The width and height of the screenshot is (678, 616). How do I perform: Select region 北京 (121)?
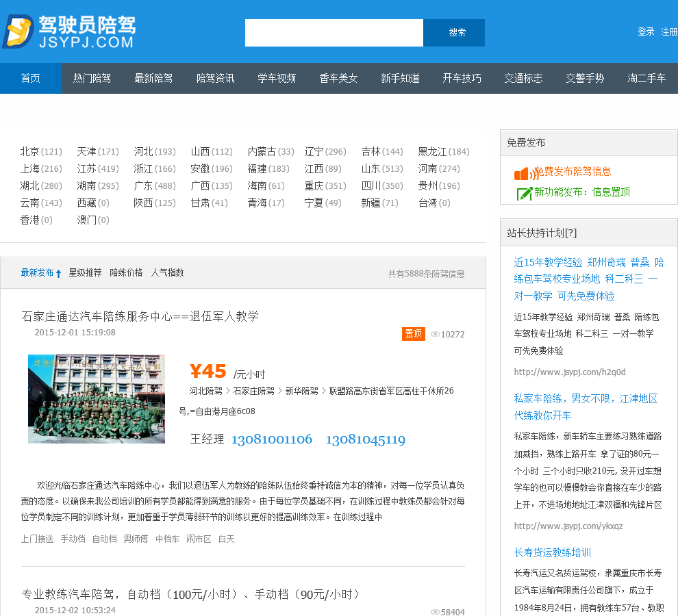41,152
